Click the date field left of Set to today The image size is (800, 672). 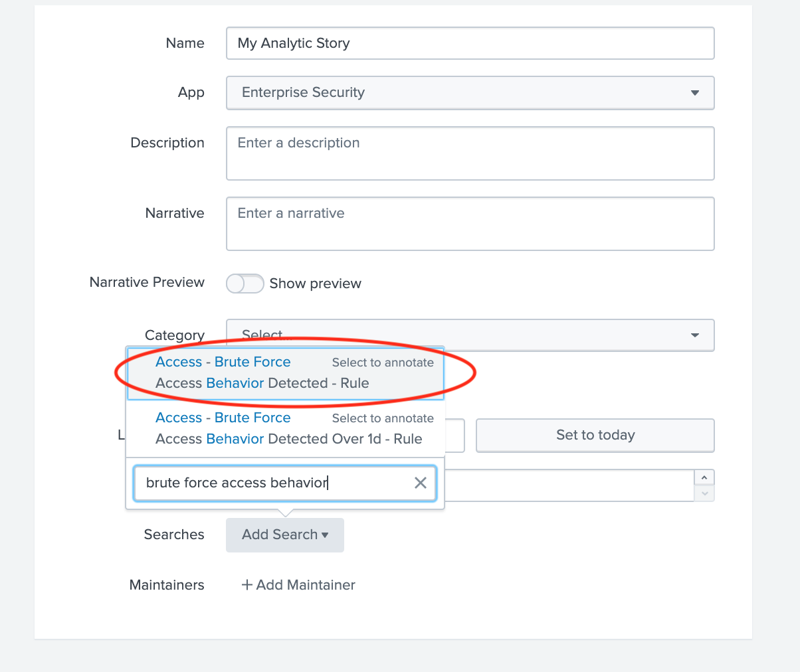tap(454, 436)
